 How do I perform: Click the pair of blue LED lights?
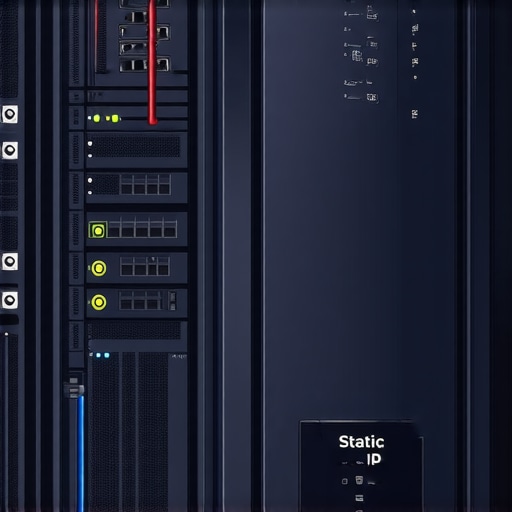click(102, 355)
